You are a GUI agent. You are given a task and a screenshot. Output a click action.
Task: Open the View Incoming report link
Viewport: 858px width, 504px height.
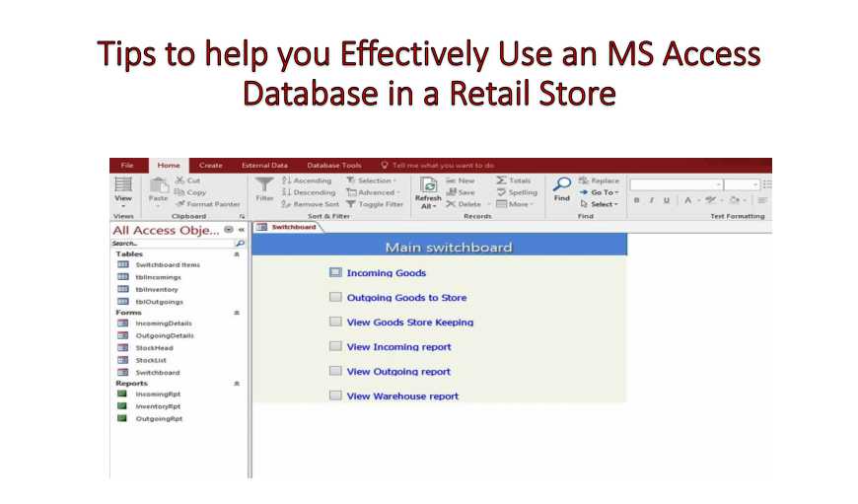[398, 346]
